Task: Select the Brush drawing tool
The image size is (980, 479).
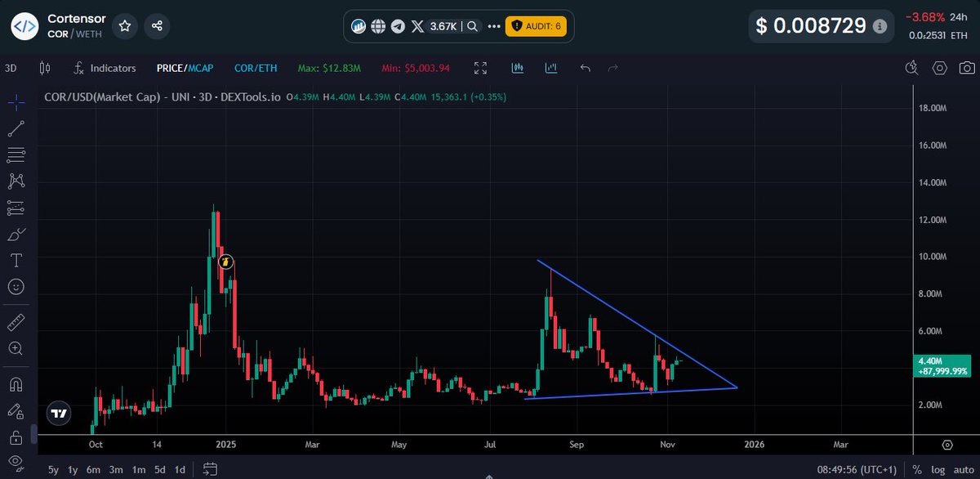Action: pos(16,234)
